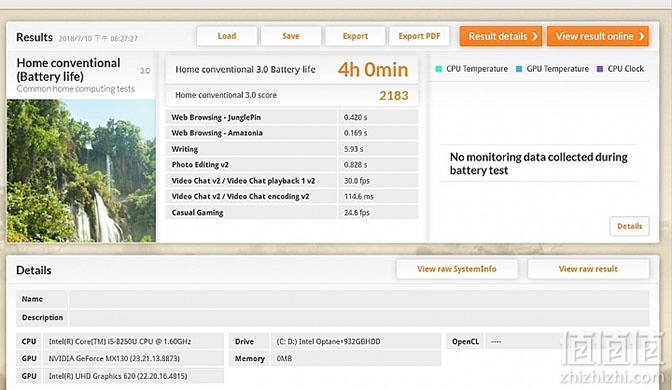Image resolution: width=672 pixels, height=390 pixels.
Task: Click the 4h 0min battery life value
Action: [373, 69]
